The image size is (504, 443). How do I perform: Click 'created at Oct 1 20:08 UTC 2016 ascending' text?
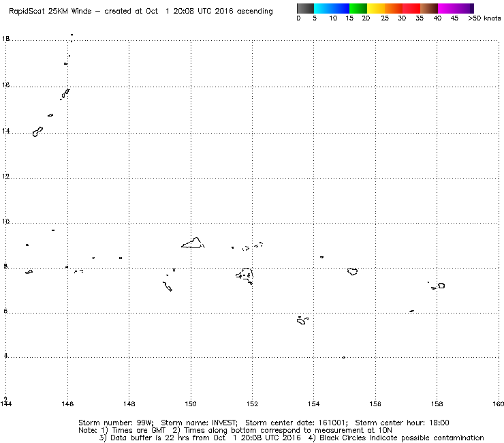[189, 12]
